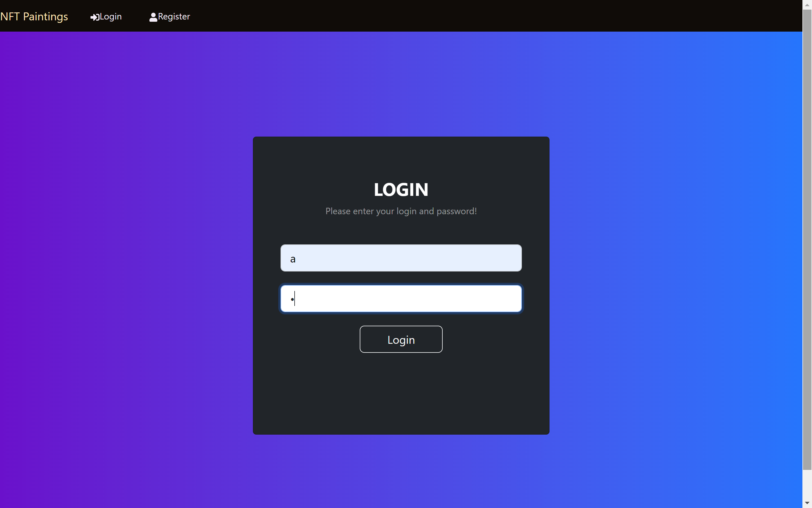Focus the password input field
Viewport: 812px width, 508px height.
point(401,299)
